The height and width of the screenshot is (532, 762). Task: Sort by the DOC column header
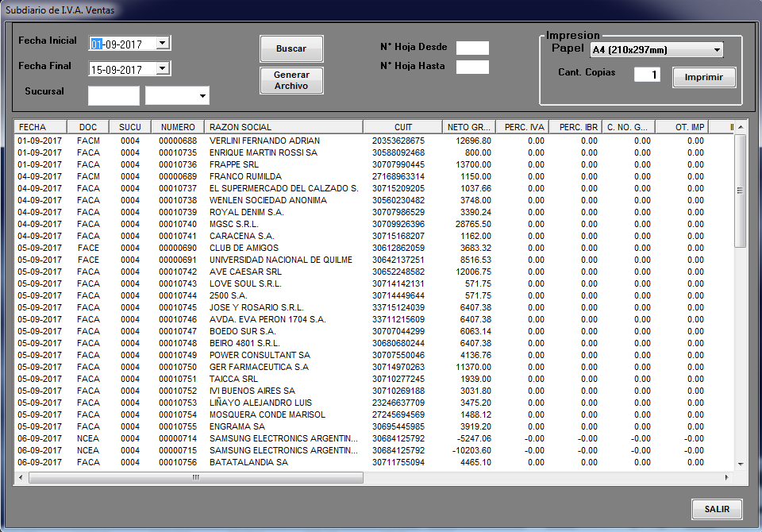point(88,127)
